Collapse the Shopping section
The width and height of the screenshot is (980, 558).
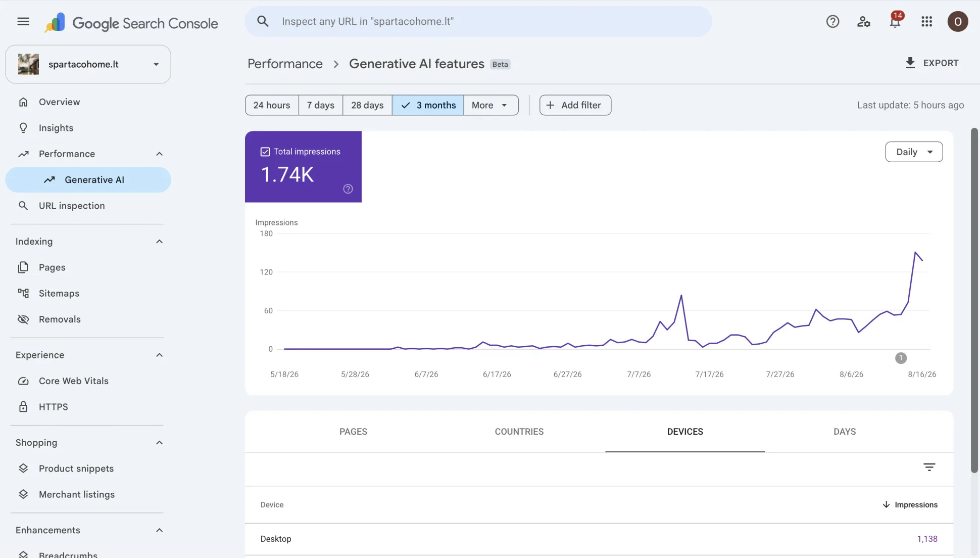click(159, 443)
